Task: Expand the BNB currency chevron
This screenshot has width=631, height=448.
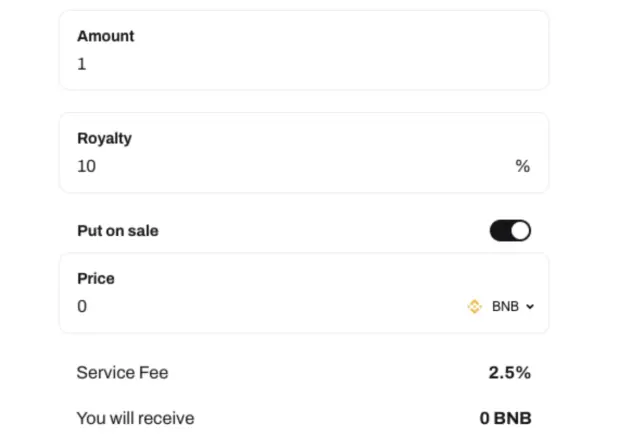Action: (x=530, y=307)
